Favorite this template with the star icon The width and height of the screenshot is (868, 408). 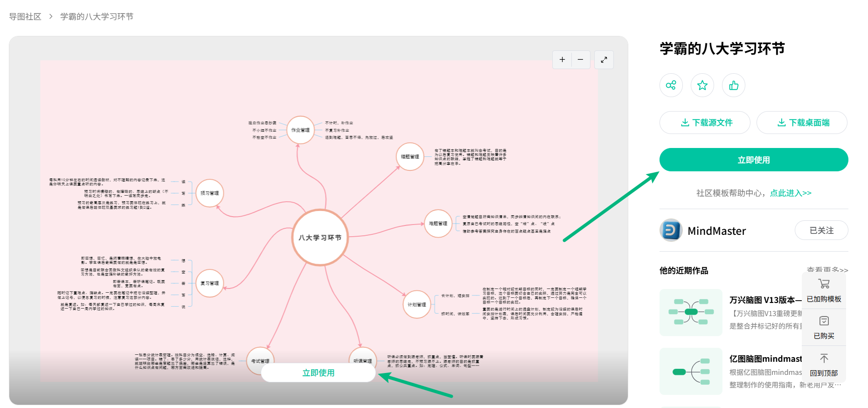[702, 85]
